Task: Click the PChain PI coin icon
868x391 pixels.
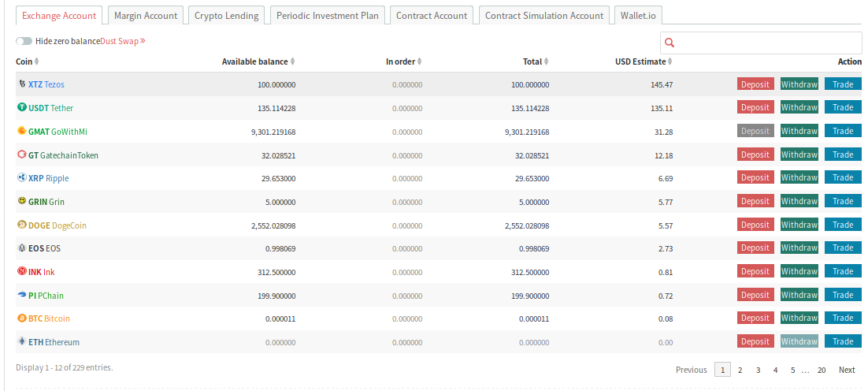Action: click(x=22, y=295)
